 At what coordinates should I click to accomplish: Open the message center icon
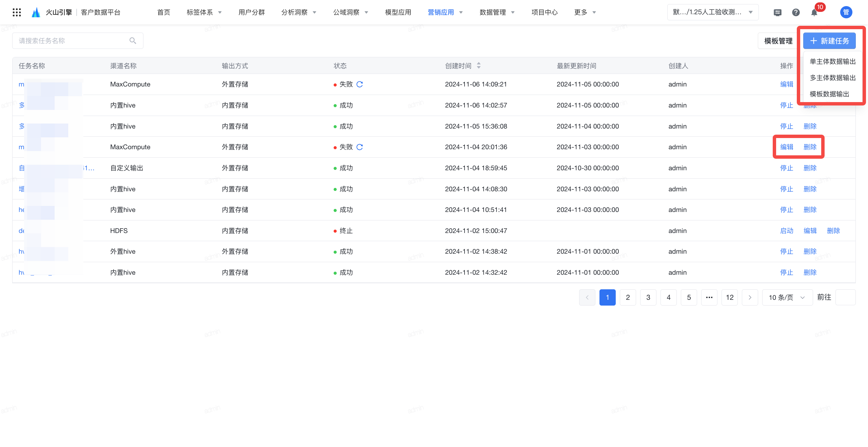pyautogui.click(x=777, y=13)
